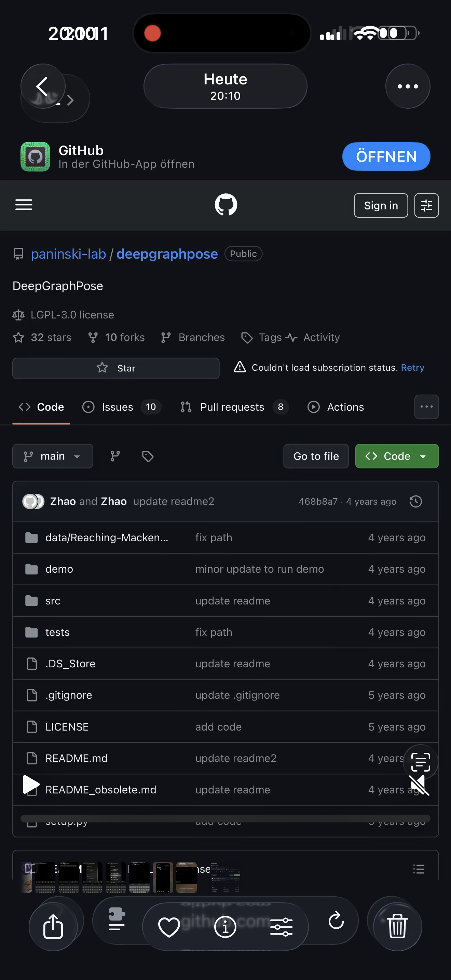This screenshot has height=980, width=451.
Task: Open the README.md file
Action: click(x=77, y=758)
